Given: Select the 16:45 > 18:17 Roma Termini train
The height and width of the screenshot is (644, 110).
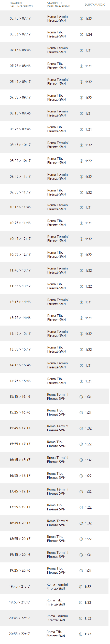Looking at the screenshot, I should pos(54,460).
